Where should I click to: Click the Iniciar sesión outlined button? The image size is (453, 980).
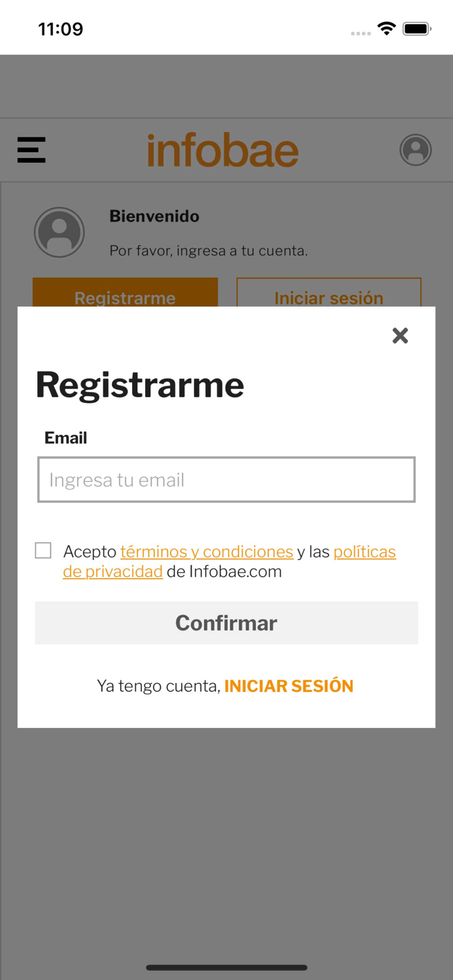coord(328,298)
